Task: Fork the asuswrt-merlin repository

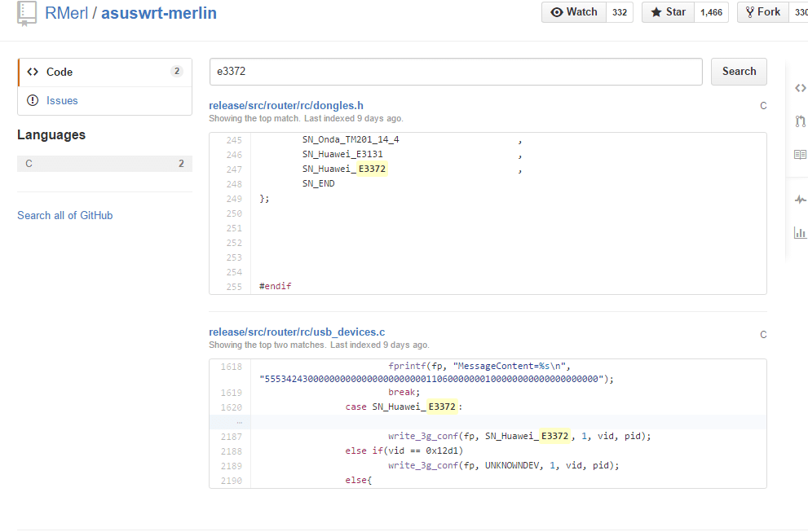Action: 762,12
